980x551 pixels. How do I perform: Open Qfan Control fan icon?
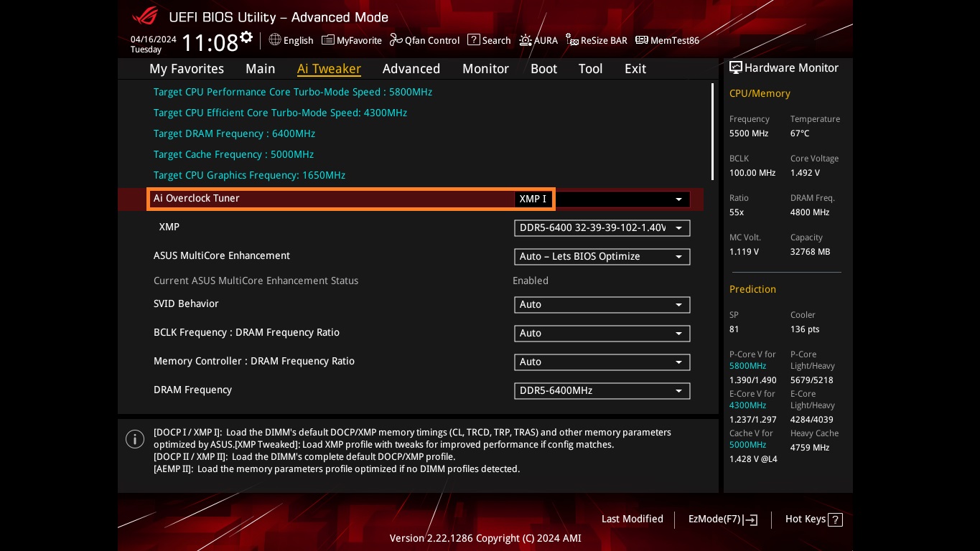(x=396, y=40)
